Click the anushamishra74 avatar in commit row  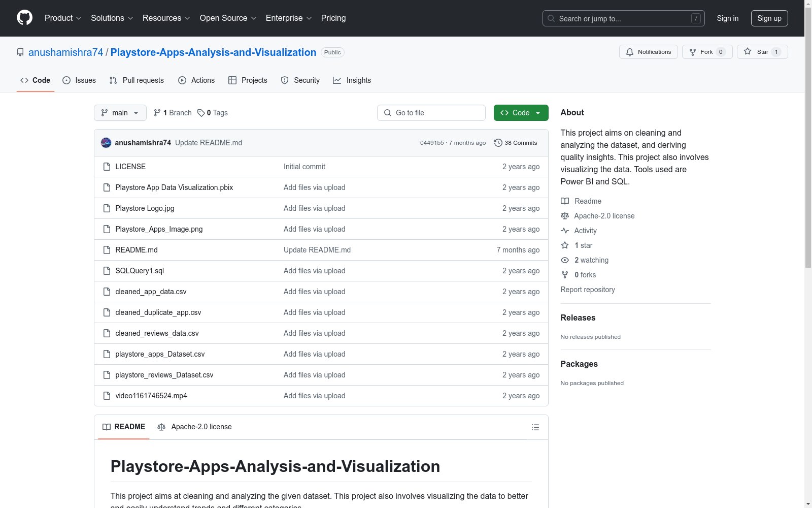tap(106, 143)
